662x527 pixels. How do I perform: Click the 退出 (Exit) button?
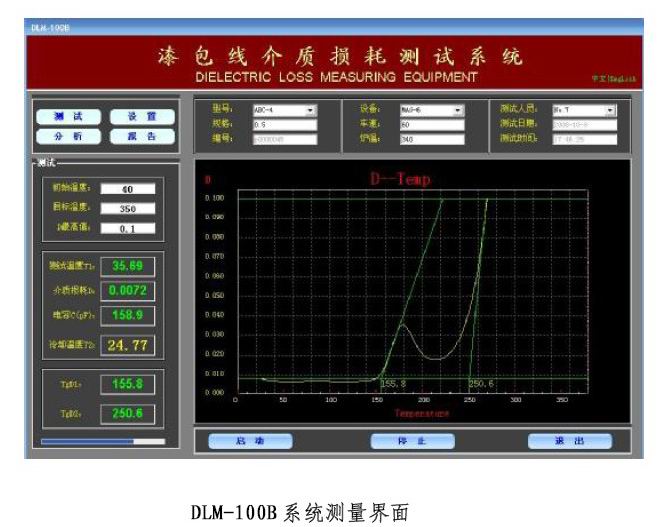pyautogui.click(x=570, y=441)
